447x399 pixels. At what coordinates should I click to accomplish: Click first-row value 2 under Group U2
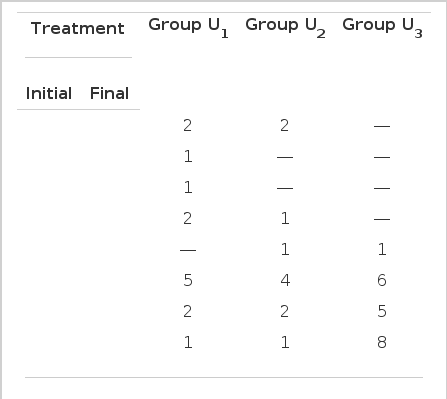[285, 125]
